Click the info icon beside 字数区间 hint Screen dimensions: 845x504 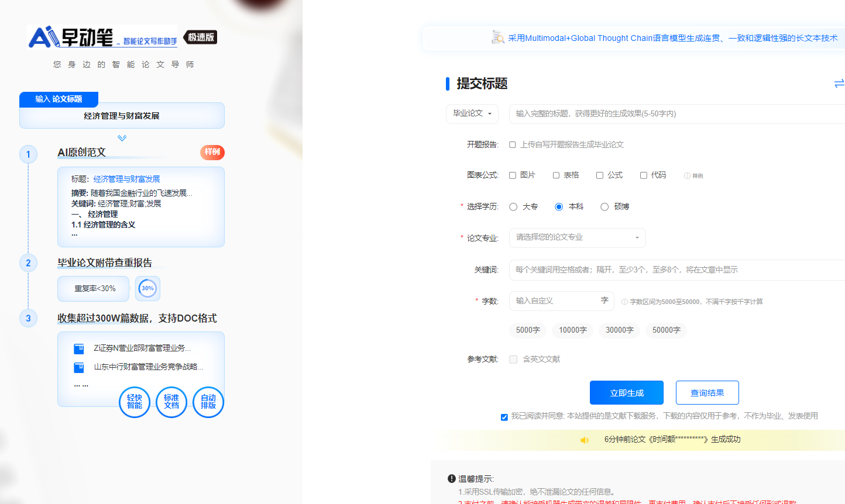[624, 302]
